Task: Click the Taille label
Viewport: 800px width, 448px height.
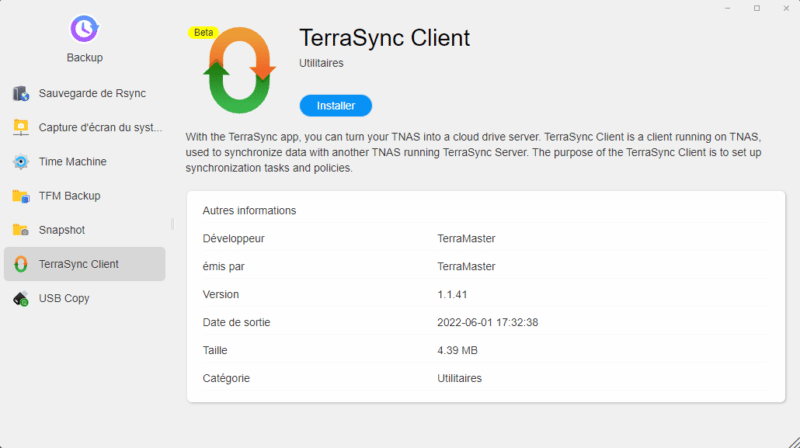Action: click(x=215, y=351)
